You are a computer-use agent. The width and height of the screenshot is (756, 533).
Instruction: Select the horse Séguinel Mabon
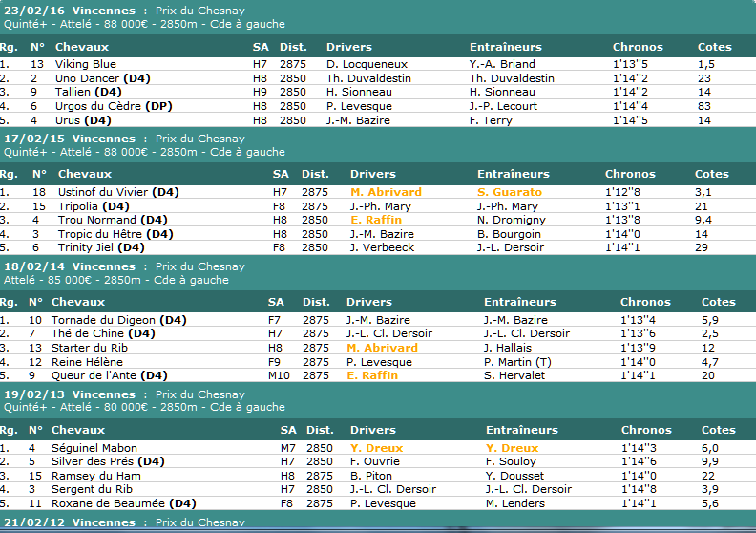(x=94, y=448)
